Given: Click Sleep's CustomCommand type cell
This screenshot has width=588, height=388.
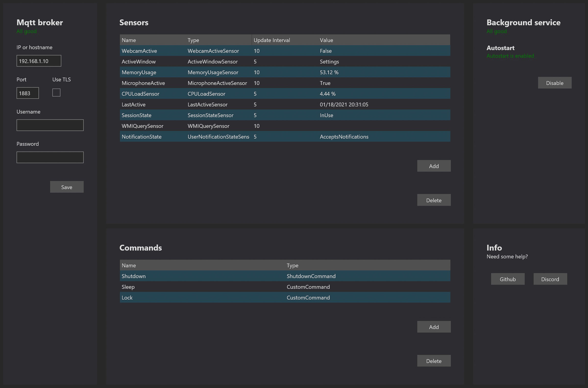Looking at the screenshot, I should 368,287.
